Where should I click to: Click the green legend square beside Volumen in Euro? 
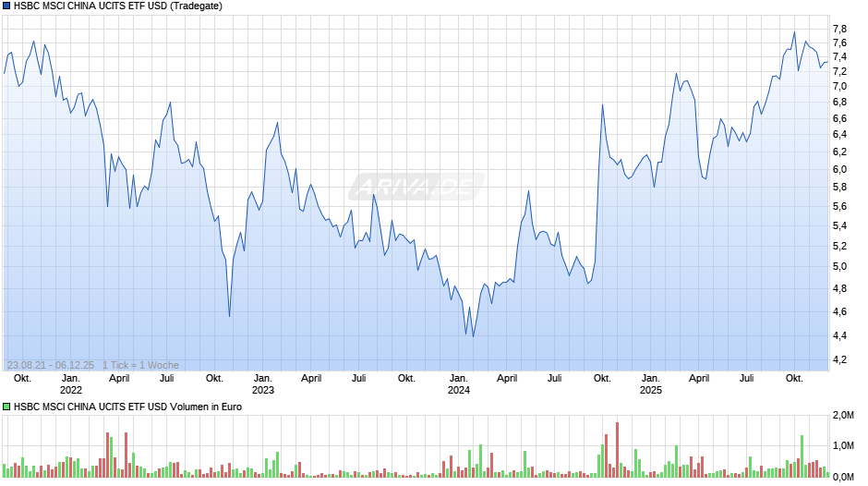pyautogui.click(x=6, y=407)
